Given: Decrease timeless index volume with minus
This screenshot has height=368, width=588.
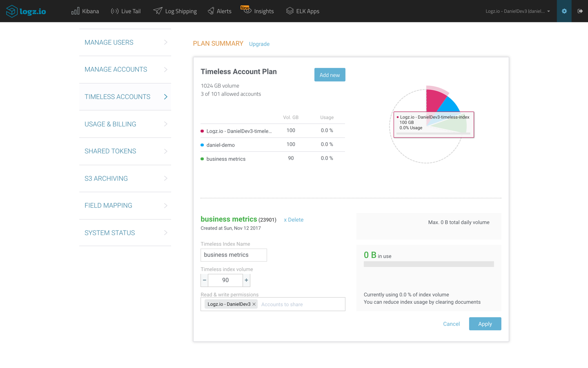Looking at the screenshot, I should tap(205, 280).
